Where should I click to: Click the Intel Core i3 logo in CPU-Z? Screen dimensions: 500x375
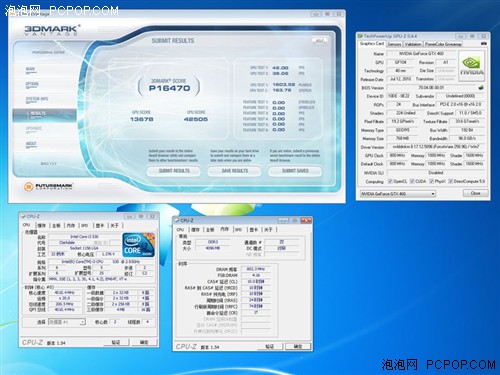click(x=139, y=245)
